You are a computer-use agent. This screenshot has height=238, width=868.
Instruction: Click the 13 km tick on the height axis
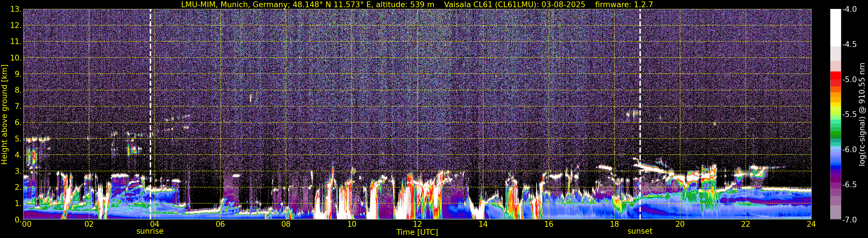click(x=16, y=10)
